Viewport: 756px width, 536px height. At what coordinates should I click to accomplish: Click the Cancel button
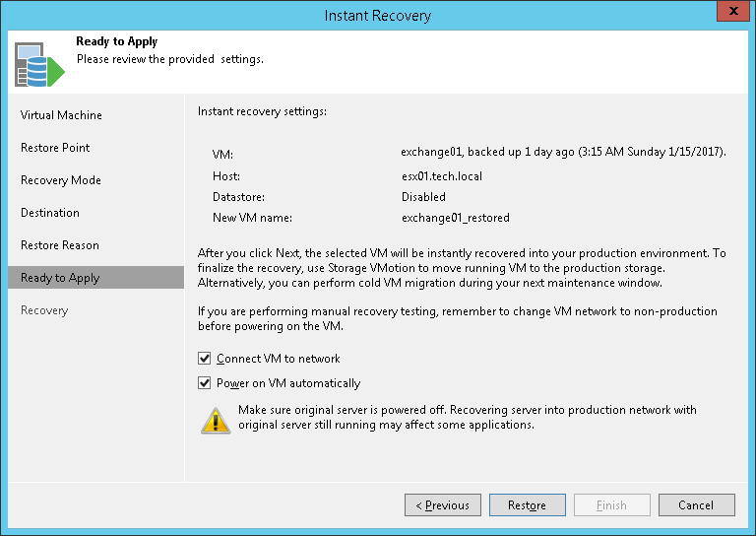(696, 505)
